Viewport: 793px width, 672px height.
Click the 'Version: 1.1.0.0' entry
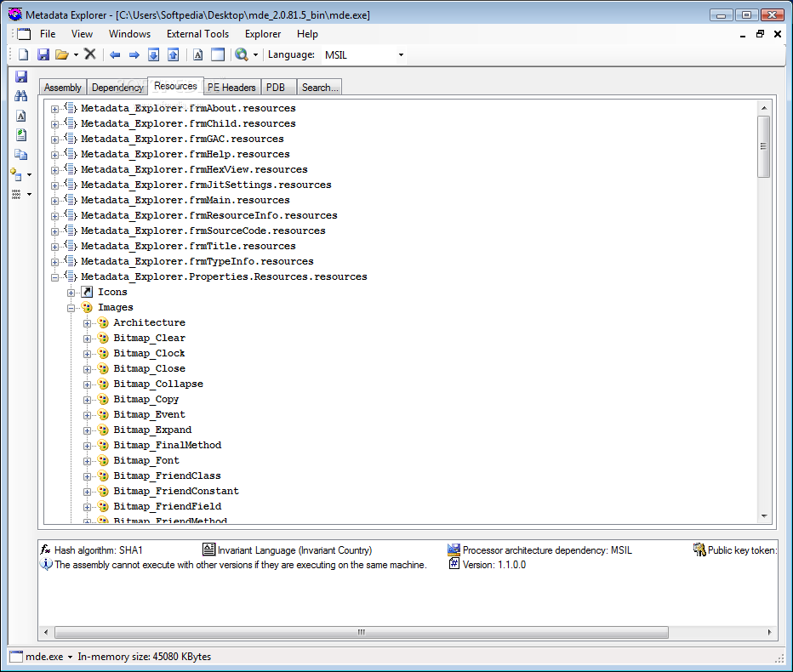tap(488, 565)
